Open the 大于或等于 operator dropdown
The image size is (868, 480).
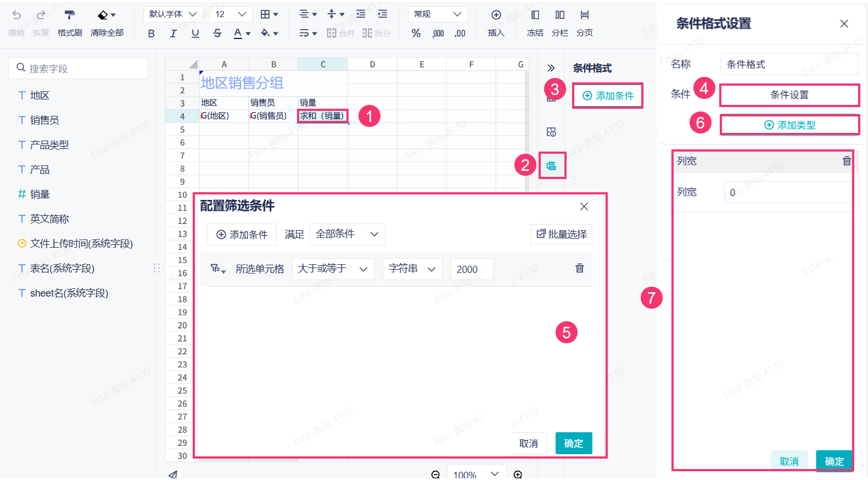tap(333, 269)
